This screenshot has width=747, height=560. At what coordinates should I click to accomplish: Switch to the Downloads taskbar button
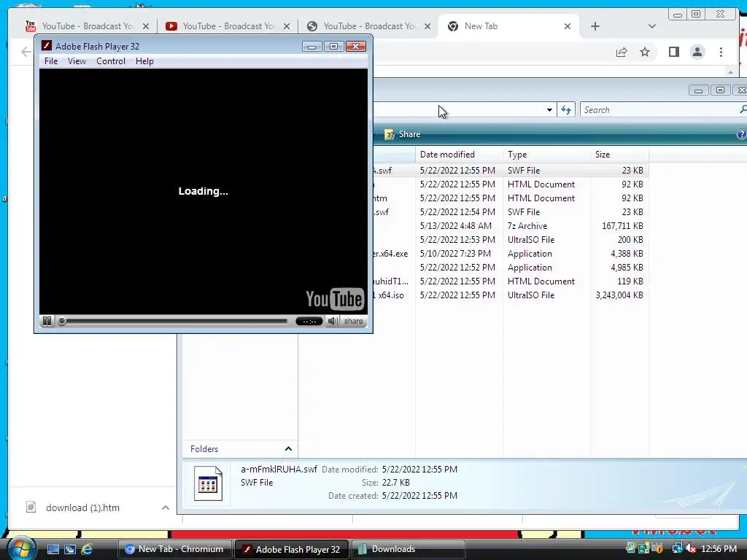(x=409, y=549)
